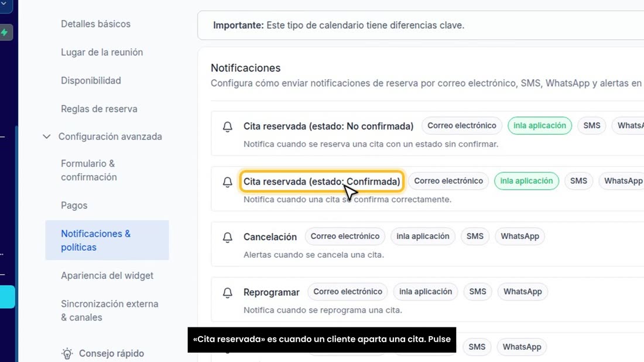Toggle WhatsApp chip for Cancelación
The image size is (644, 362).
[519, 236]
